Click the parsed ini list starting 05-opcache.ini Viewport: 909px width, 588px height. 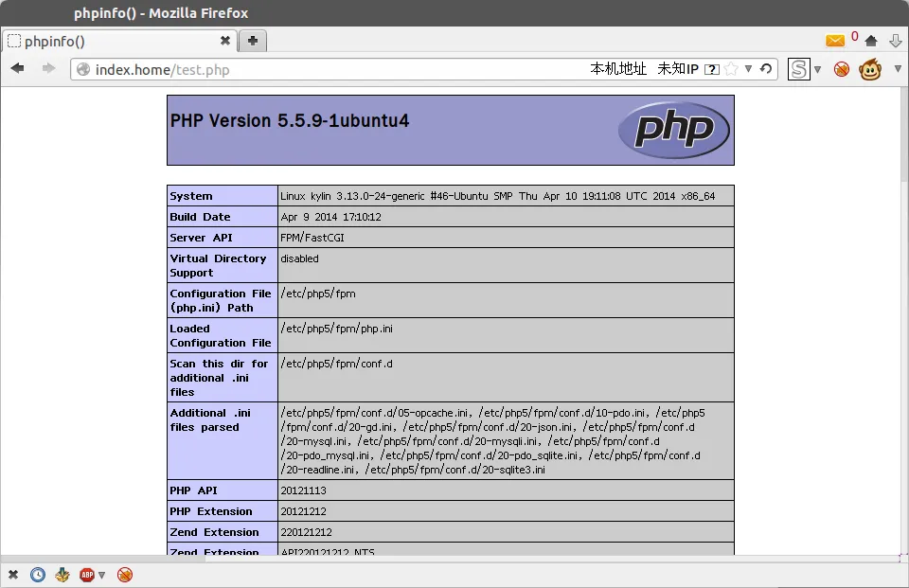[493, 441]
